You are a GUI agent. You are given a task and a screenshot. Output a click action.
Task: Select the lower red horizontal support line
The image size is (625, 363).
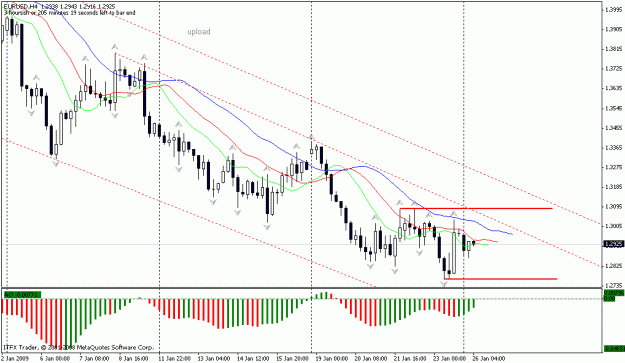pyautogui.click(x=501, y=279)
